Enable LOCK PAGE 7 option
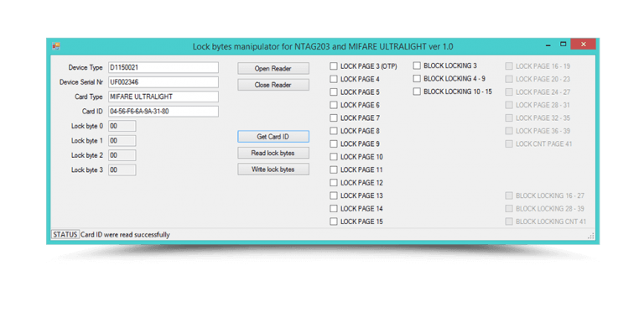644x313 pixels. [x=334, y=117]
